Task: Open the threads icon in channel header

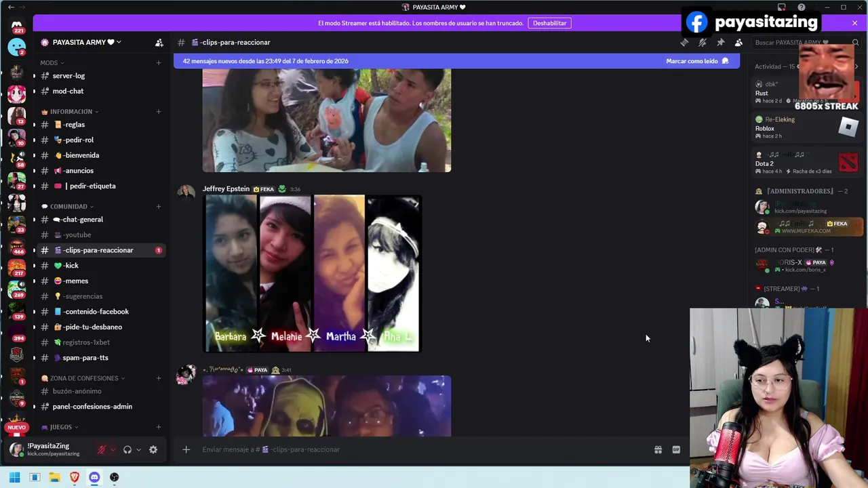Action: [684, 42]
